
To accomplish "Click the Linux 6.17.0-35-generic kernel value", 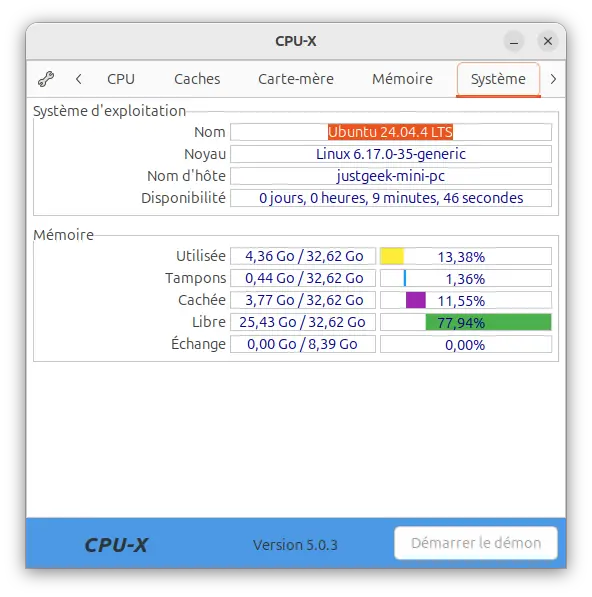I will 391,154.
